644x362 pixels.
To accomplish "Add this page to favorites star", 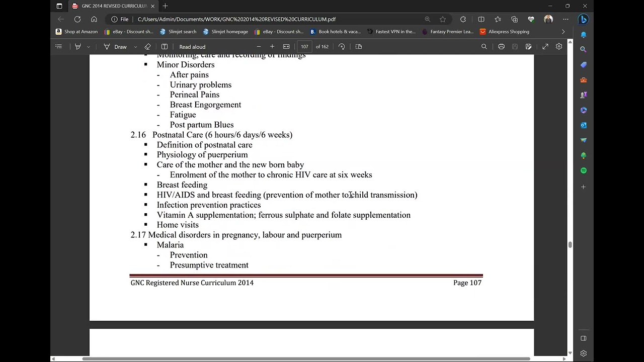I will [x=443, y=19].
